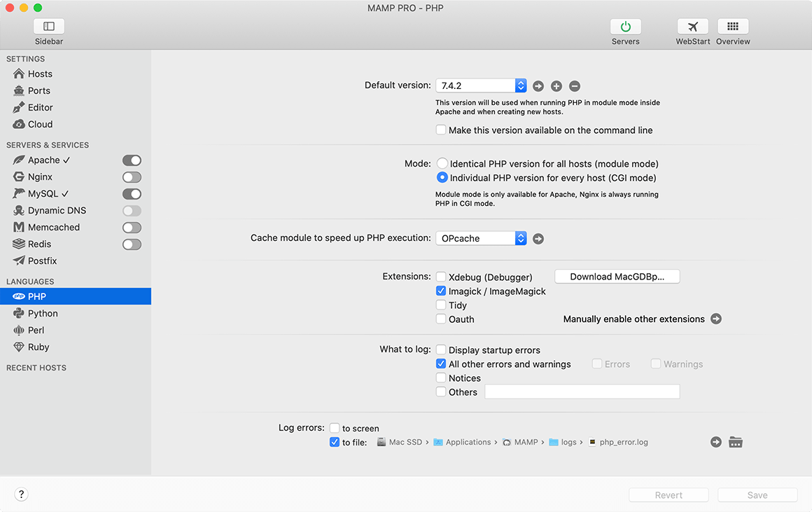812x512 pixels.
Task: Uncheck Imagick / ImageMagick extension
Action: pyautogui.click(x=441, y=291)
